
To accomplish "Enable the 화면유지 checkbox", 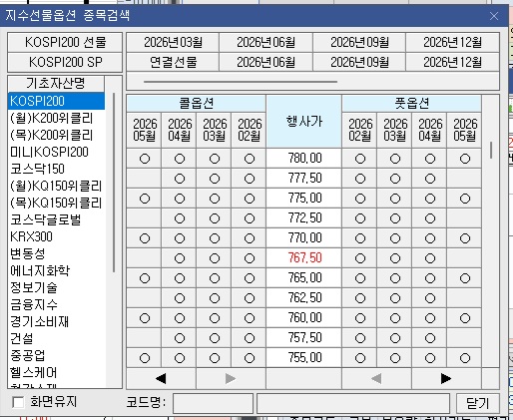I will click(18, 402).
